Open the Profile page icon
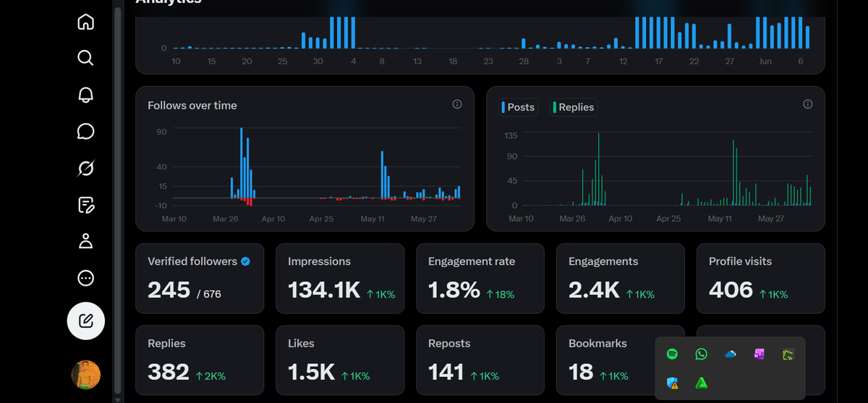This screenshot has height=403, width=868. click(85, 241)
